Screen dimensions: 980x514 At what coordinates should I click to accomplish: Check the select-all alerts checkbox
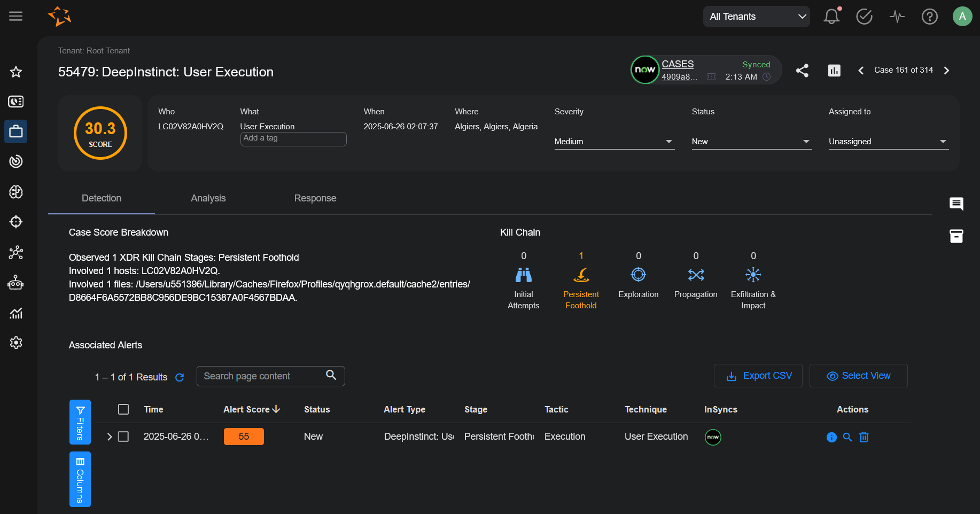pyautogui.click(x=123, y=409)
